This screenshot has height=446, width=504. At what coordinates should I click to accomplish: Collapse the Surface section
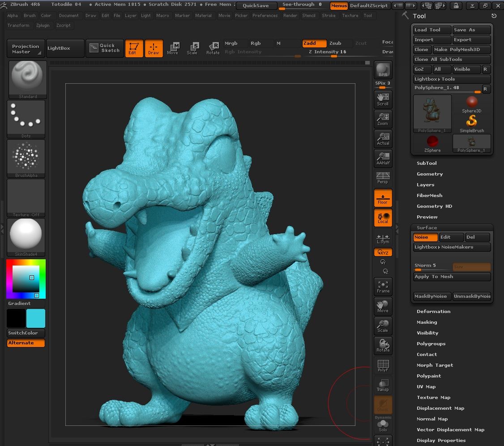coord(427,227)
